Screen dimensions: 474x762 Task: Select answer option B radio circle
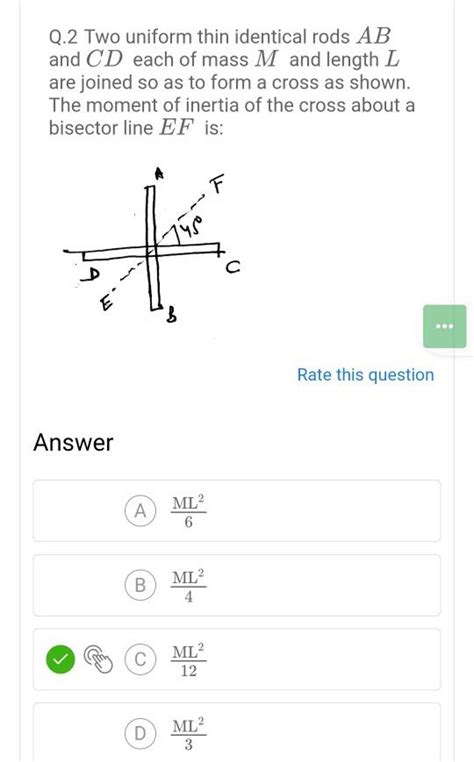(140, 585)
